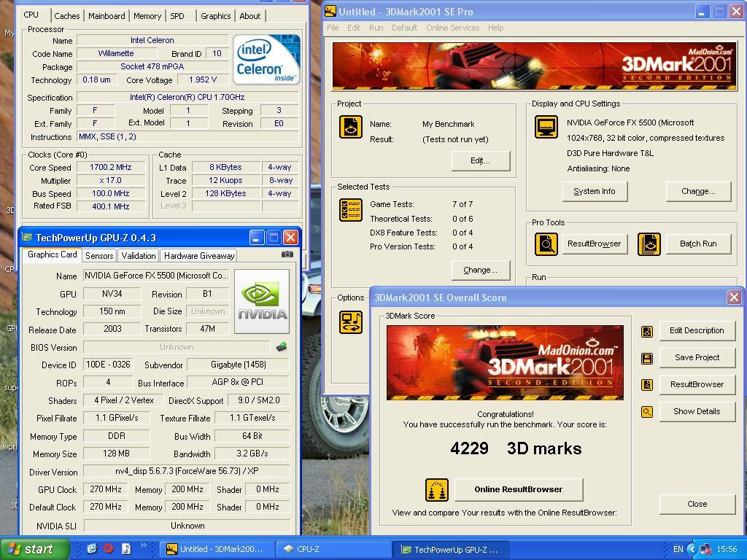Viewport: 747px width, 560px height.
Task: Click Change... button under Display settings
Action: [x=698, y=192]
